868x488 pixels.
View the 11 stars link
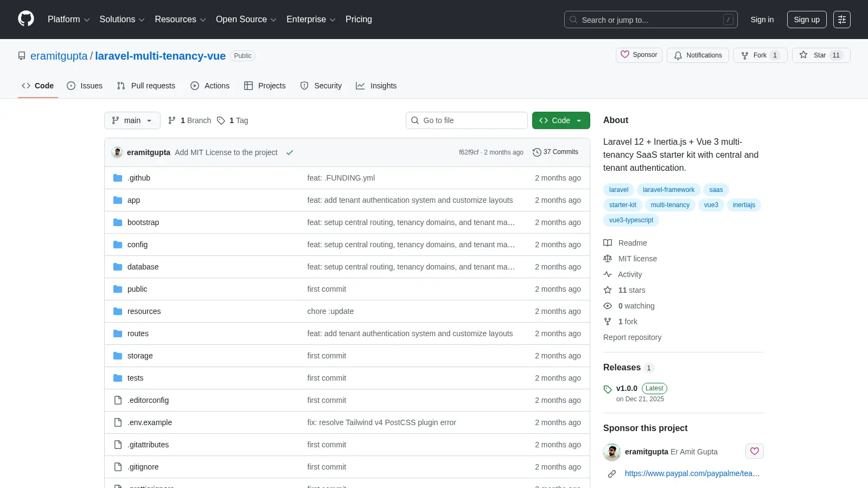(x=624, y=290)
